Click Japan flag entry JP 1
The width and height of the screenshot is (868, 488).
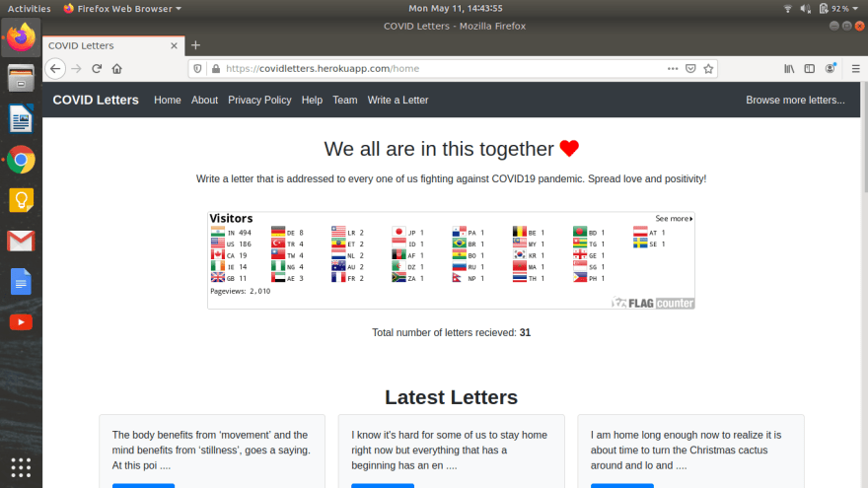[408, 233]
